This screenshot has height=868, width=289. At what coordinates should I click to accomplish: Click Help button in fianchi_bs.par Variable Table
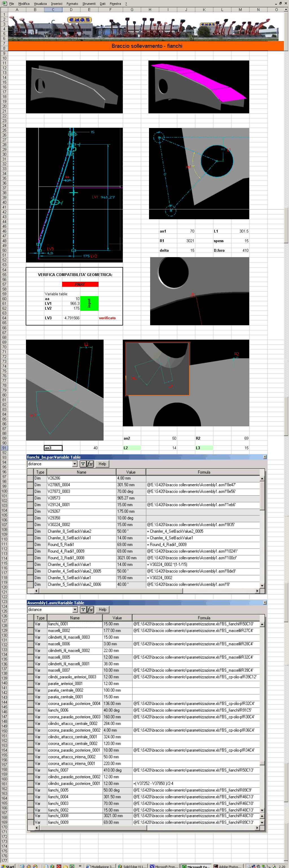click(102, 464)
